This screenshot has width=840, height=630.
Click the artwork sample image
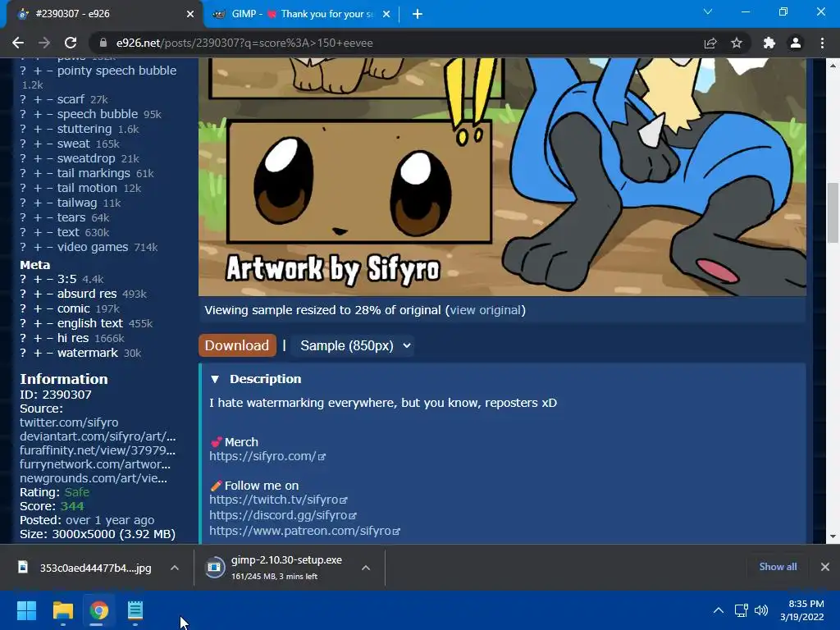coord(502,177)
